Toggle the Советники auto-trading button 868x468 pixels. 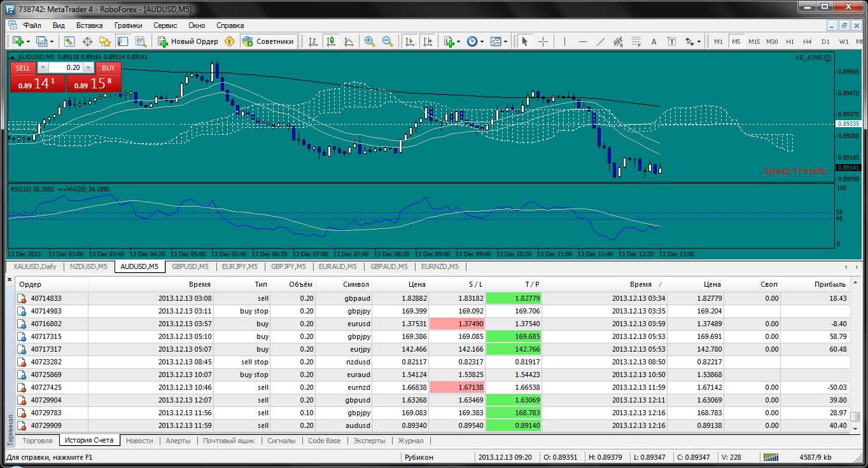268,41
